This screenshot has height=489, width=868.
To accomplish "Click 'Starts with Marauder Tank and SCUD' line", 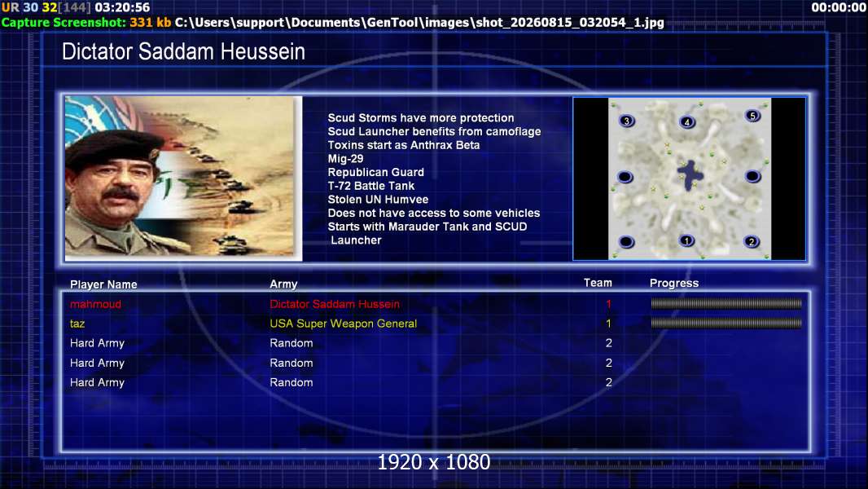I will [x=427, y=227].
